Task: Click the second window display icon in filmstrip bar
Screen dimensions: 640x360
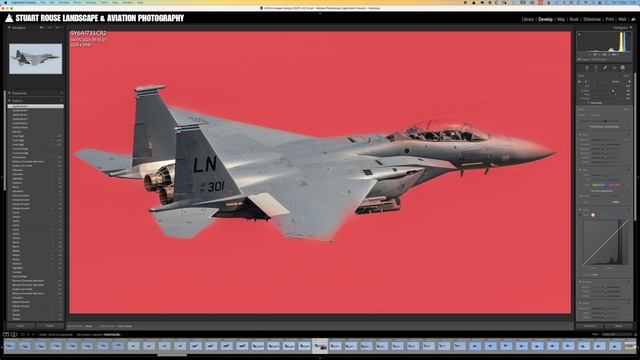Action: (x=14, y=335)
